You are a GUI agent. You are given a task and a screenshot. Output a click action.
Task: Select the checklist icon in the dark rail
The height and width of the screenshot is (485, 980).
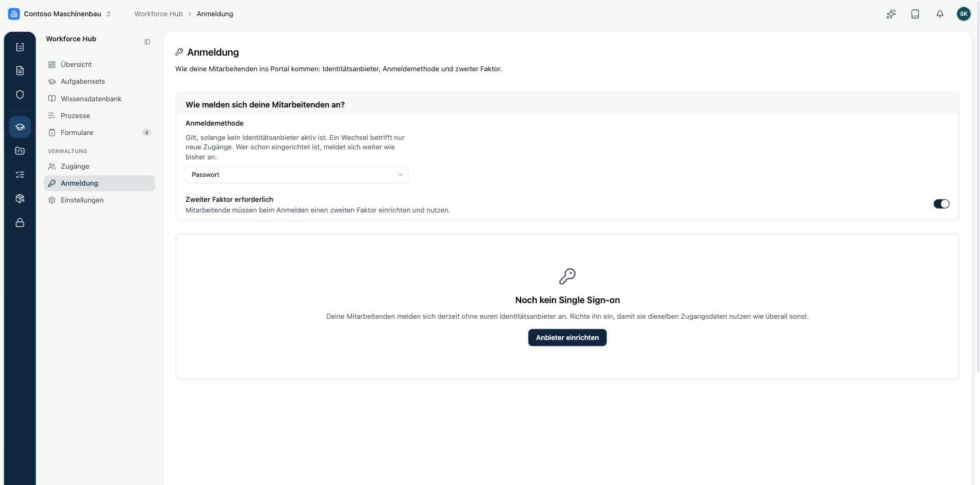(19, 174)
